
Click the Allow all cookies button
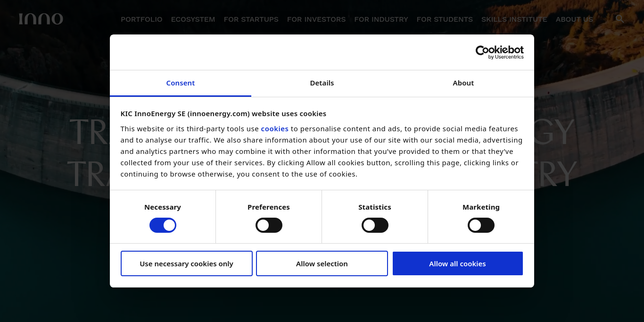tap(457, 263)
